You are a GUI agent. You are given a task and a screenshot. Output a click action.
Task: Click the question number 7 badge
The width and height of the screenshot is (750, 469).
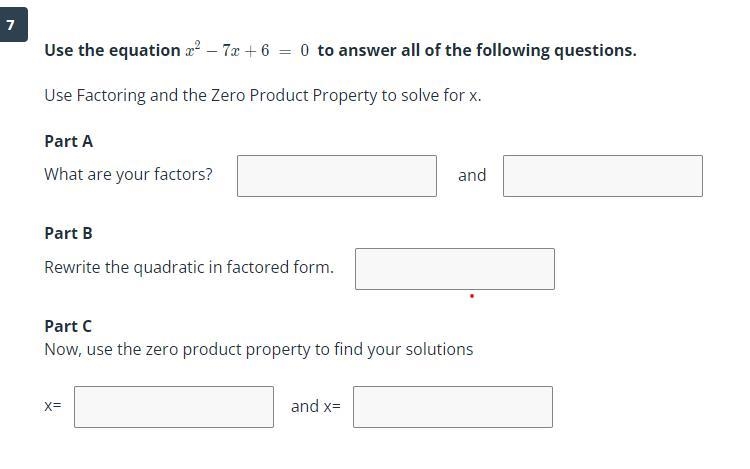(x=13, y=24)
